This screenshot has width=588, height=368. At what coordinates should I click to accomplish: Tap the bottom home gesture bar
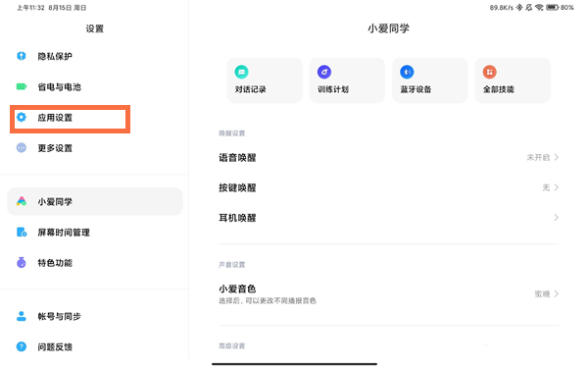coord(294,363)
